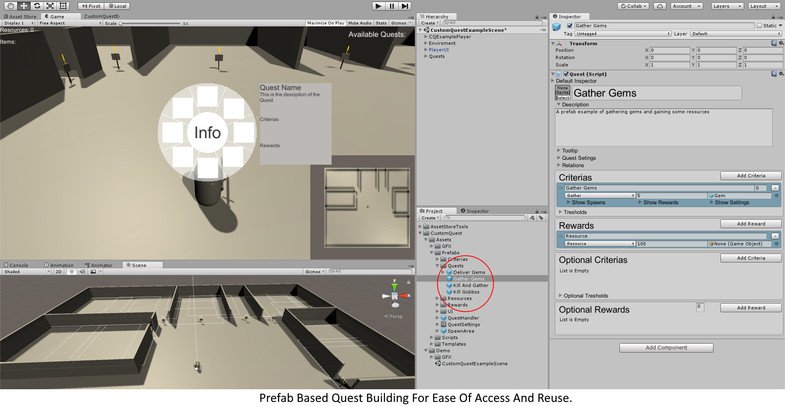Toggle the Gather Gems active checkbox
The image size is (785, 406).
569,26
